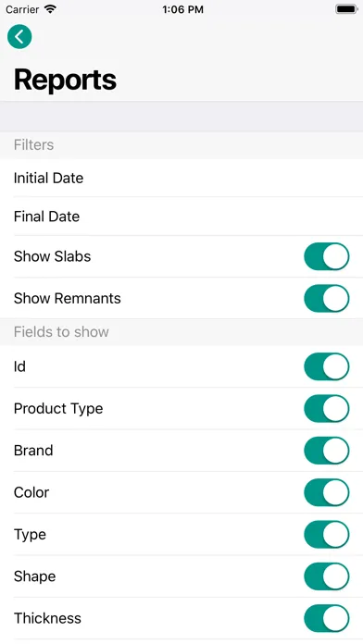Turn off the Shape field switch
Screen dimensions: 363x644
[x=326, y=576]
